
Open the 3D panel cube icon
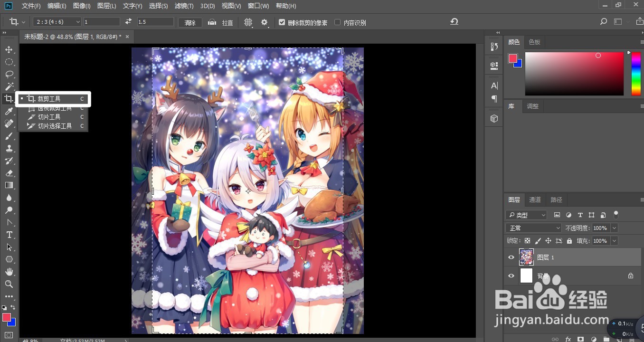(494, 118)
